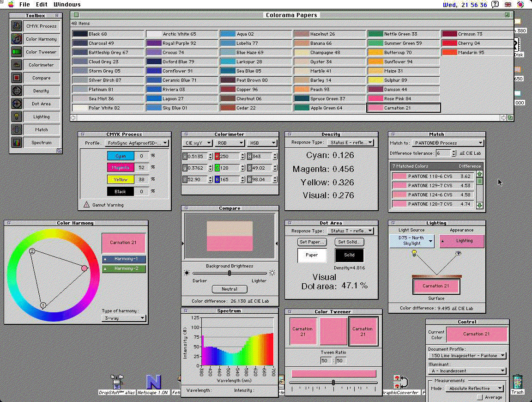
Task: Click R value field in Colorimeter
Action: click(230, 156)
